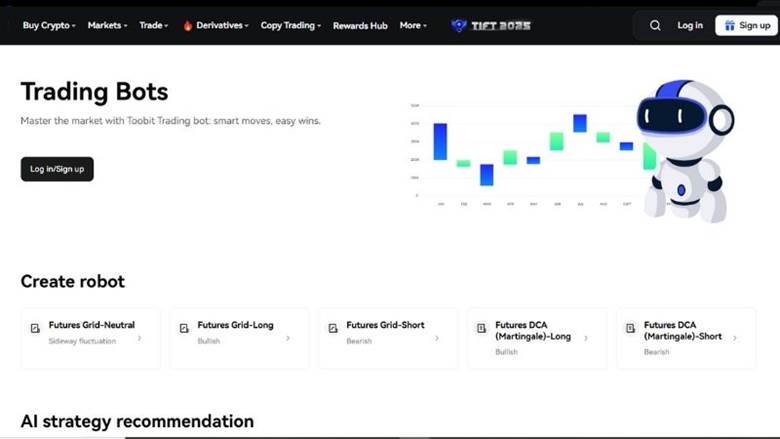Click the Create robot heading
This screenshot has width=780, height=439.
point(73,281)
